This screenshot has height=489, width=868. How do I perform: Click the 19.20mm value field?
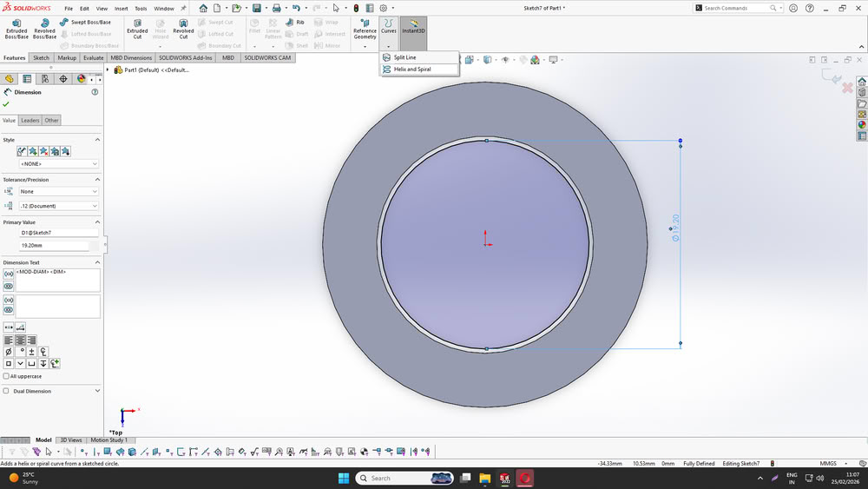54,245
